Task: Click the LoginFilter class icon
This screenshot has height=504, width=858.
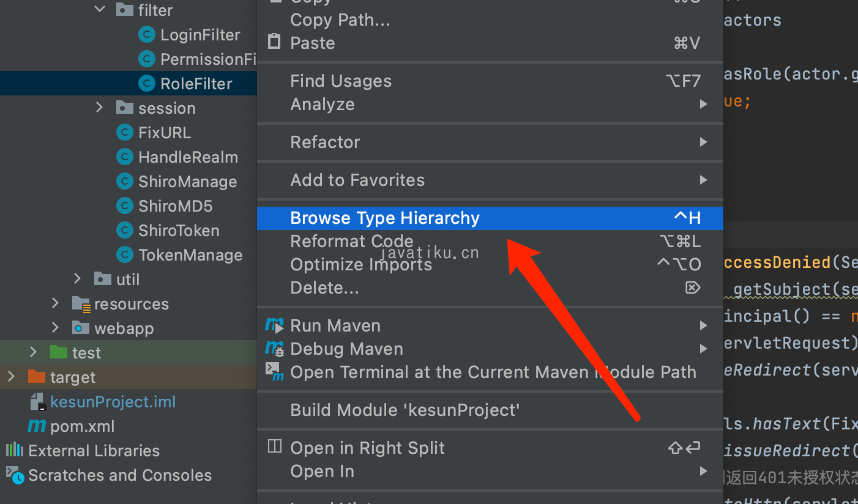Action: 146,35
